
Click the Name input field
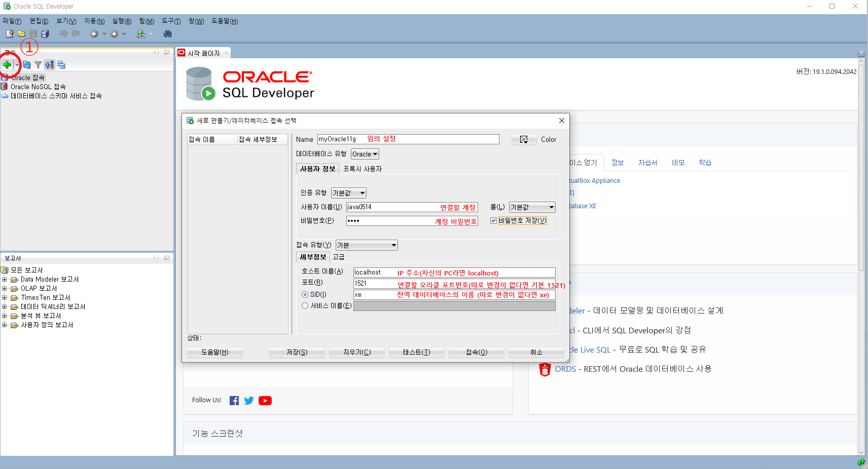point(408,139)
